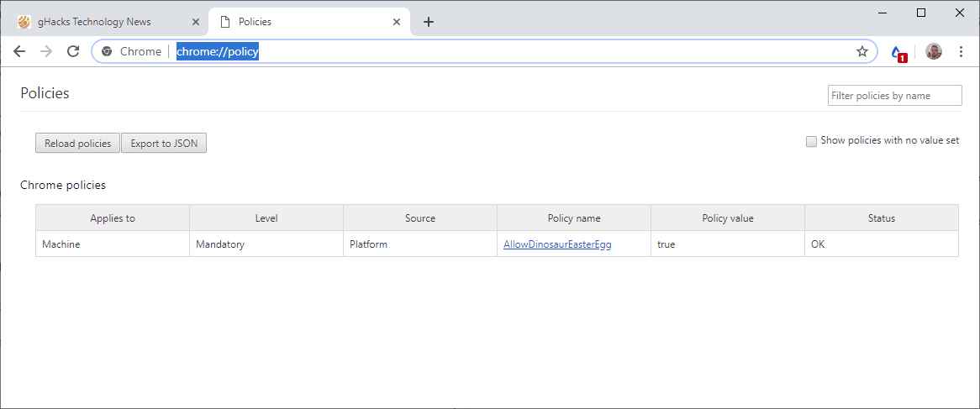
Task: Select the OK status cell
Action: point(882,244)
